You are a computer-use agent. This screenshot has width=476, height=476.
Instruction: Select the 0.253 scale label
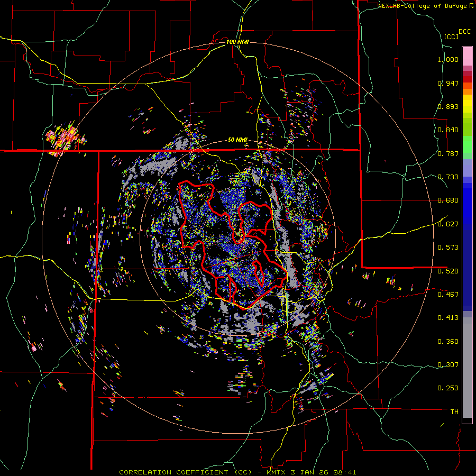coord(448,388)
